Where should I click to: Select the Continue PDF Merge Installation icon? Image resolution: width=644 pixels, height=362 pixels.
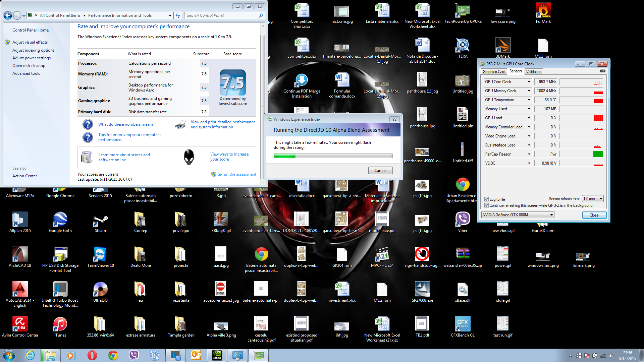[x=302, y=85]
